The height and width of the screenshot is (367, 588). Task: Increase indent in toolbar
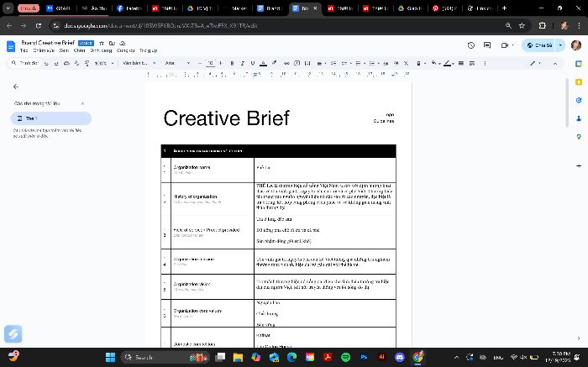point(396,63)
